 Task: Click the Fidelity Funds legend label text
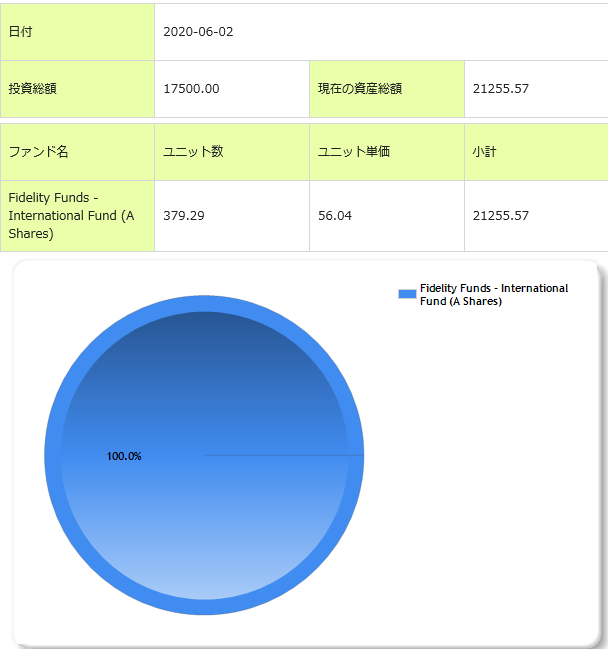493,294
